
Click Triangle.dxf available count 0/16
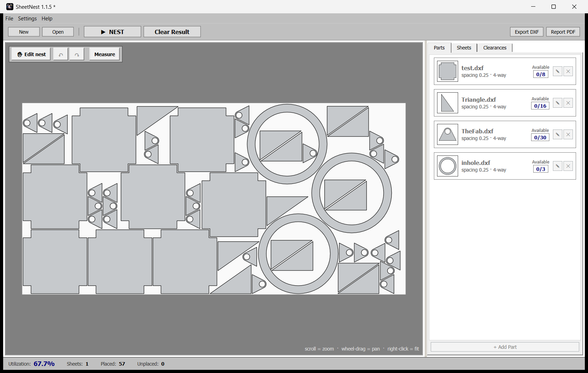[540, 106]
